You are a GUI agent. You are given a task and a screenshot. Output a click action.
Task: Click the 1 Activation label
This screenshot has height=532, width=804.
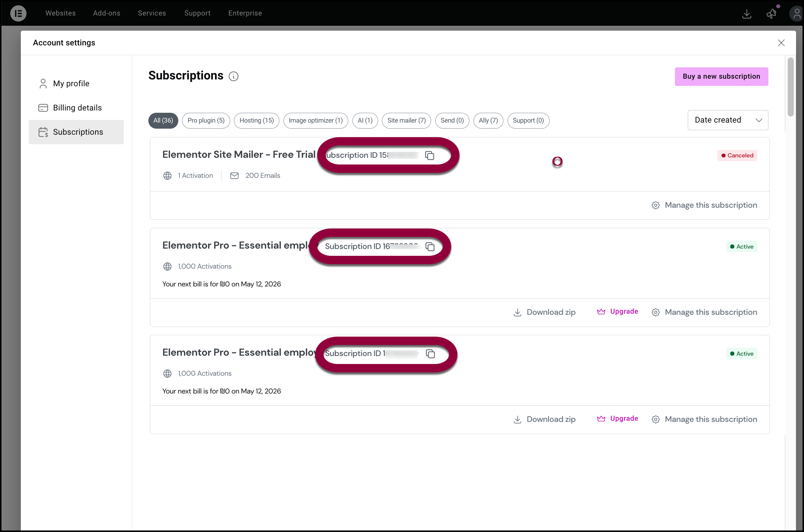(195, 176)
